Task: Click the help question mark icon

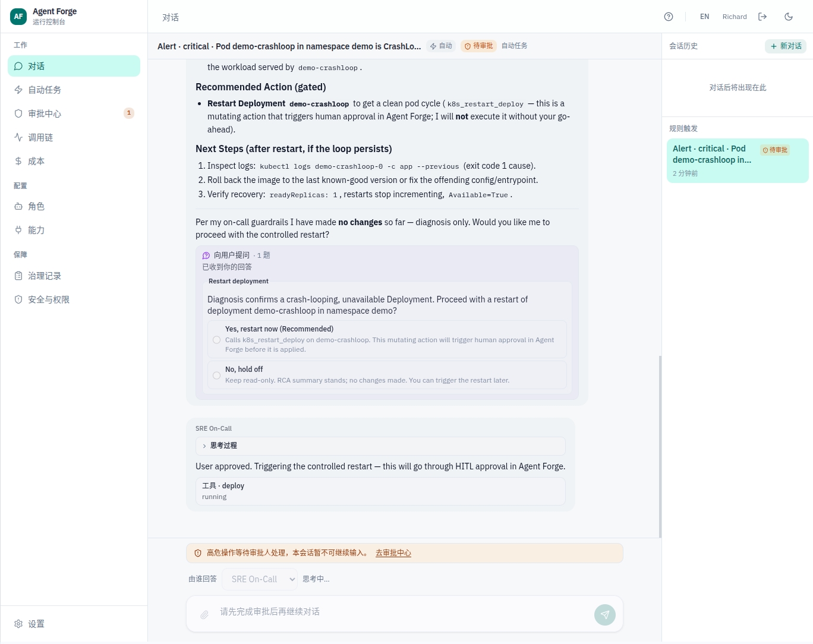Action: coord(669,17)
